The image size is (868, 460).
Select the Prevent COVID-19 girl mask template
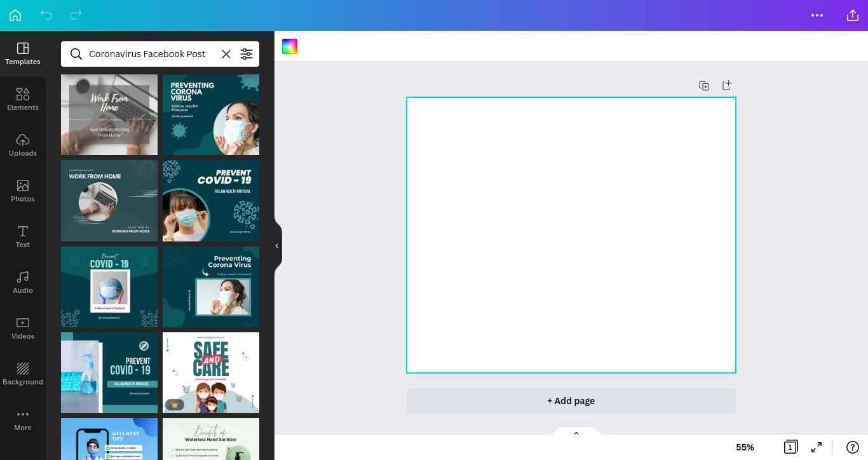211,201
